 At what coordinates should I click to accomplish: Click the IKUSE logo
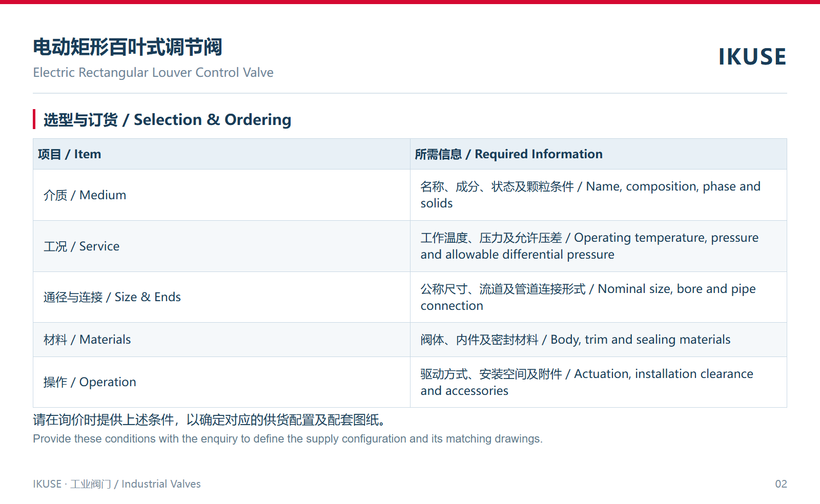[x=752, y=57]
